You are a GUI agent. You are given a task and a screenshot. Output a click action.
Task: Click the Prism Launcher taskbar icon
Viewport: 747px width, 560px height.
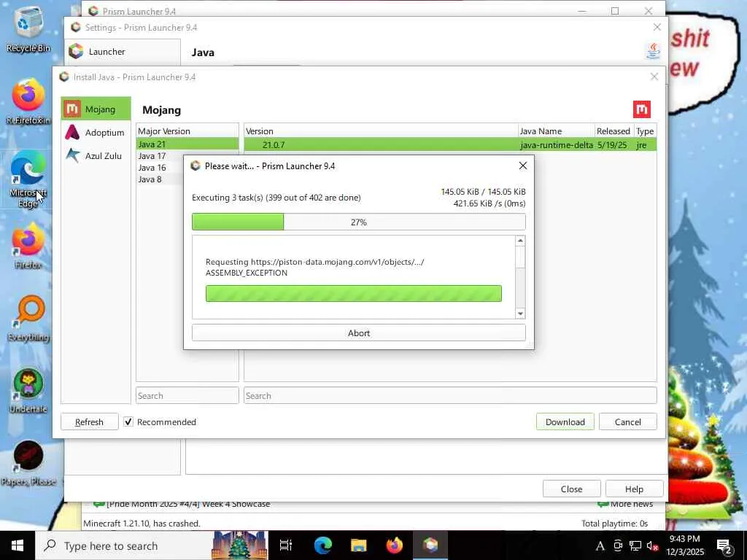click(x=430, y=545)
